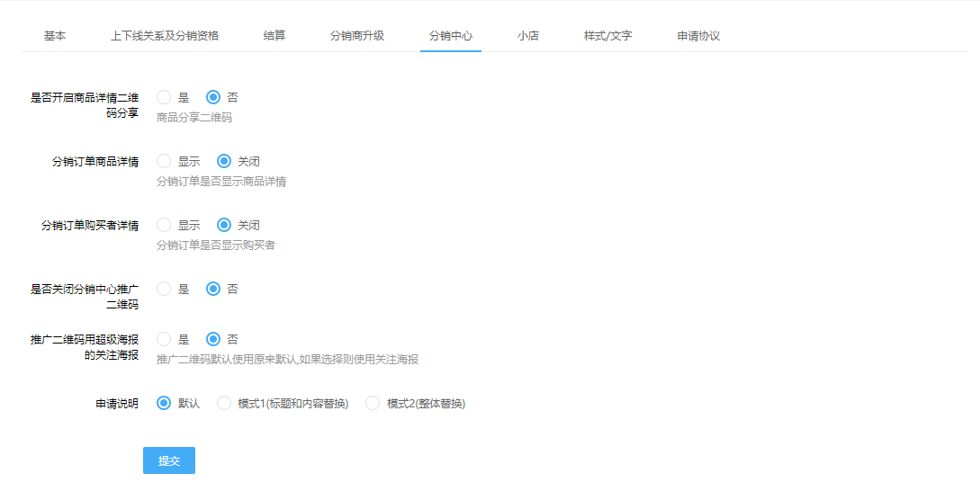Set 分销订单购买者详情 to 显示

(164, 225)
